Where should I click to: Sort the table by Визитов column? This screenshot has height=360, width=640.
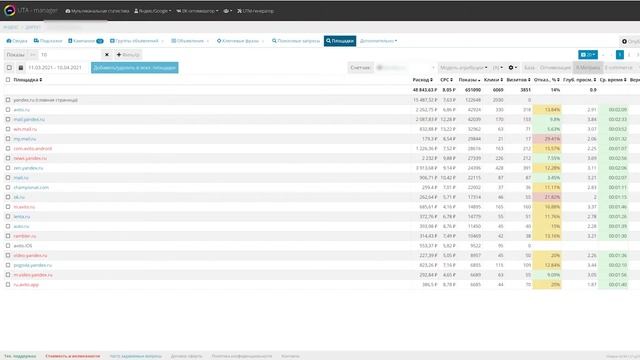click(x=518, y=80)
